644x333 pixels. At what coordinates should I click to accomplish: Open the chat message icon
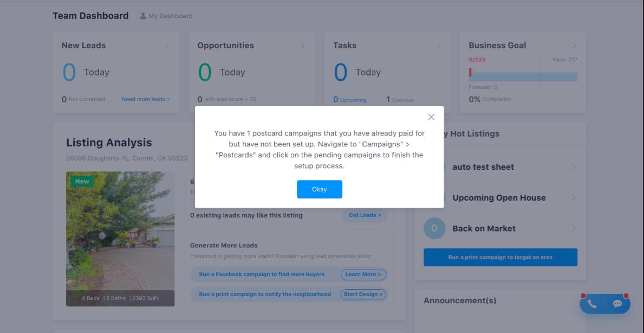click(617, 304)
